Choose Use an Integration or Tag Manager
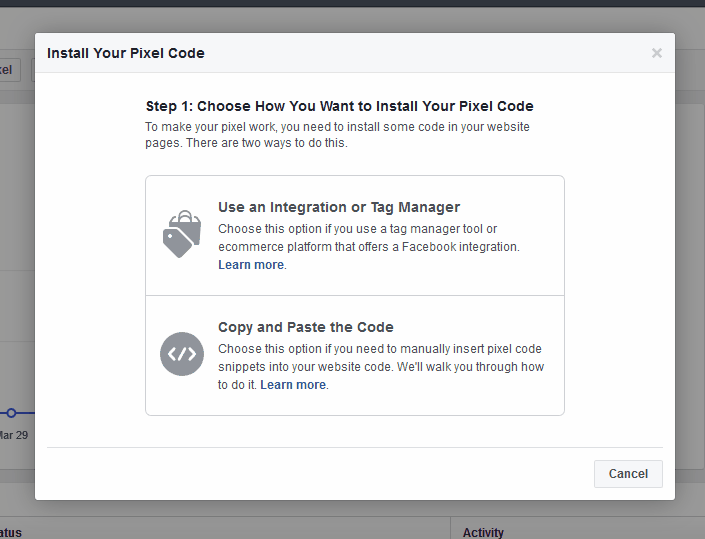 coord(355,236)
